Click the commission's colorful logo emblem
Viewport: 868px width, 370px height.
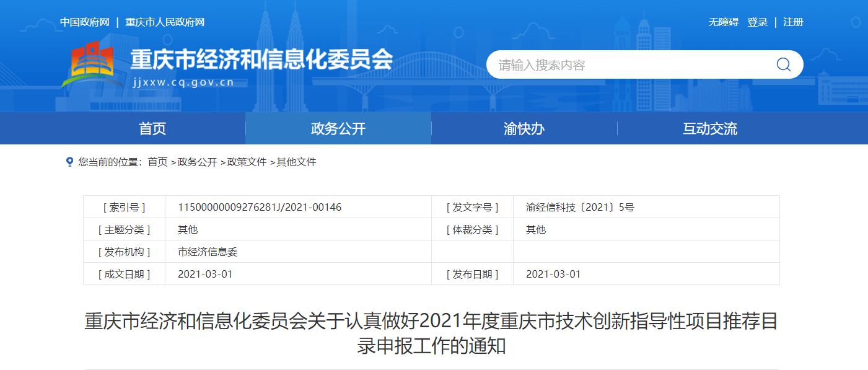click(92, 64)
